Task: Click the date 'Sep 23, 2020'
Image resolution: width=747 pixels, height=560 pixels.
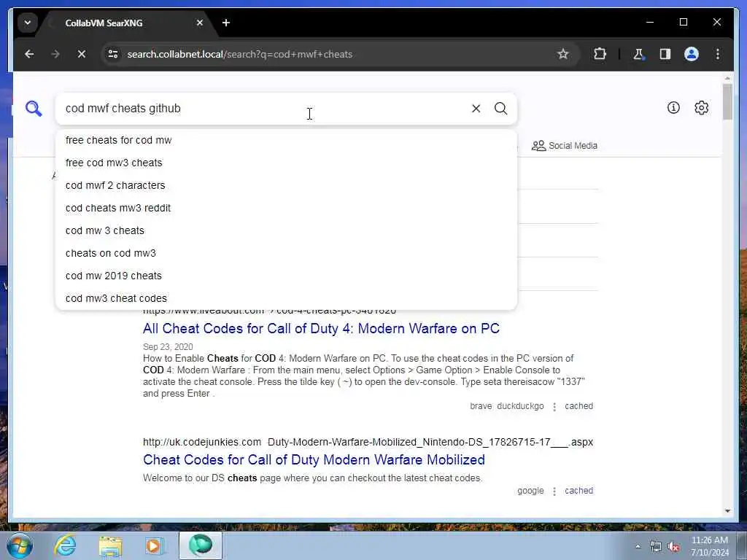Action: click(168, 346)
